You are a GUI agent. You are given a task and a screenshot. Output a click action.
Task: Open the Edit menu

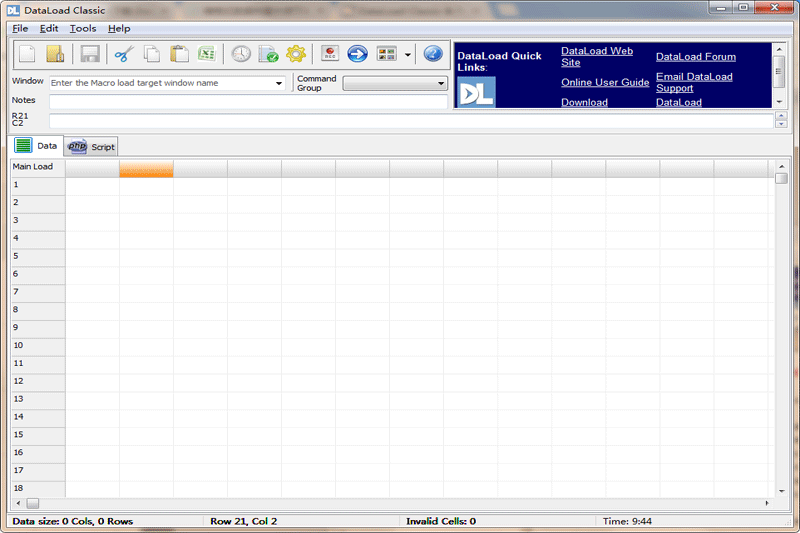(49, 29)
